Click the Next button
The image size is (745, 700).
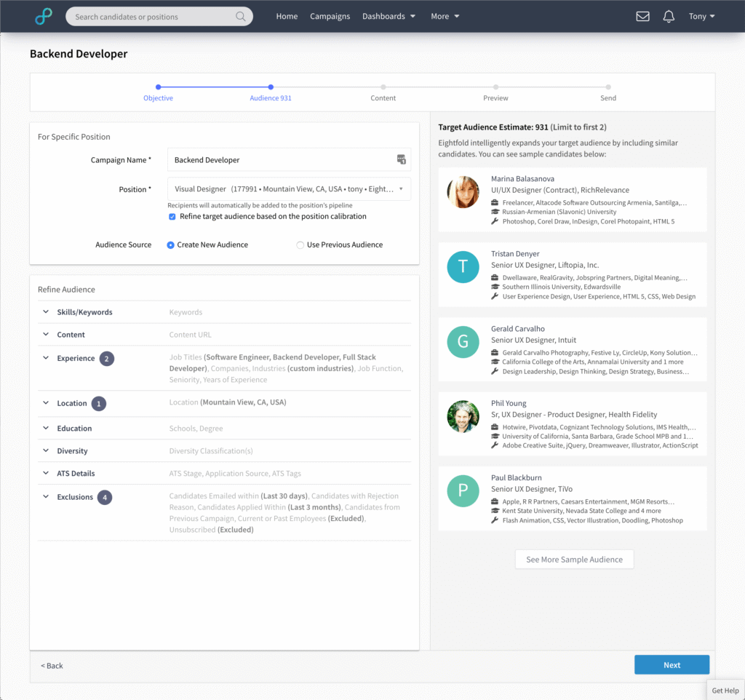click(x=671, y=664)
